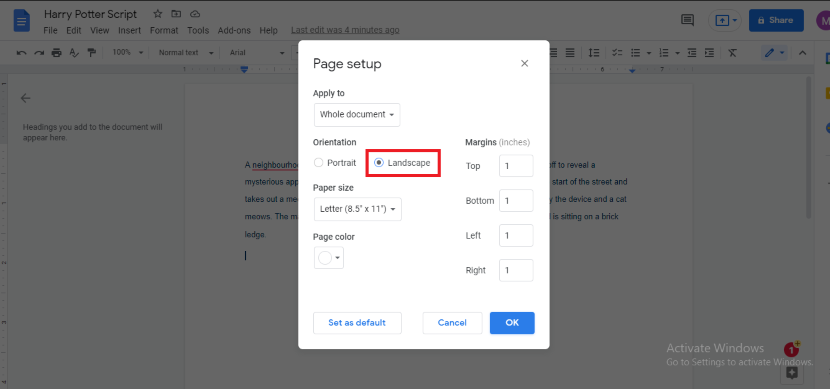Open the Insert menu
The image size is (830, 389).
[x=130, y=31]
